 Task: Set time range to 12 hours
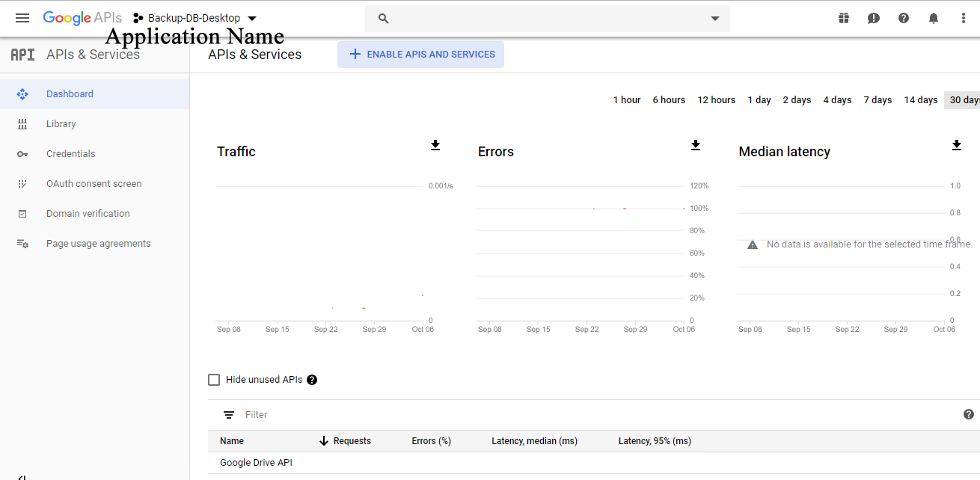[x=717, y=100]
